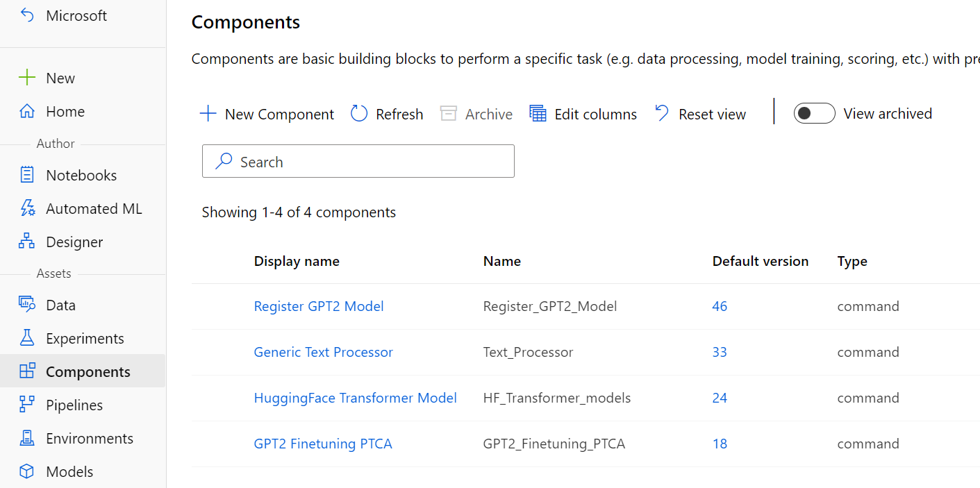Click command type in Text Processor row
This screenshot has height=488, width=980.
(868, 352)
